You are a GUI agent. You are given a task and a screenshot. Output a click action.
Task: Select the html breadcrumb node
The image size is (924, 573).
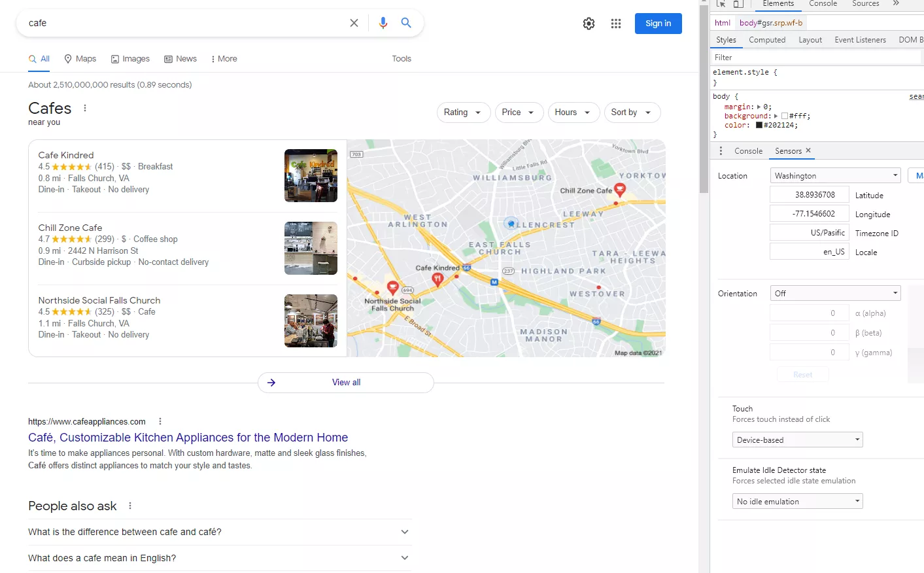pyautogui.click(x=723, y=23)
